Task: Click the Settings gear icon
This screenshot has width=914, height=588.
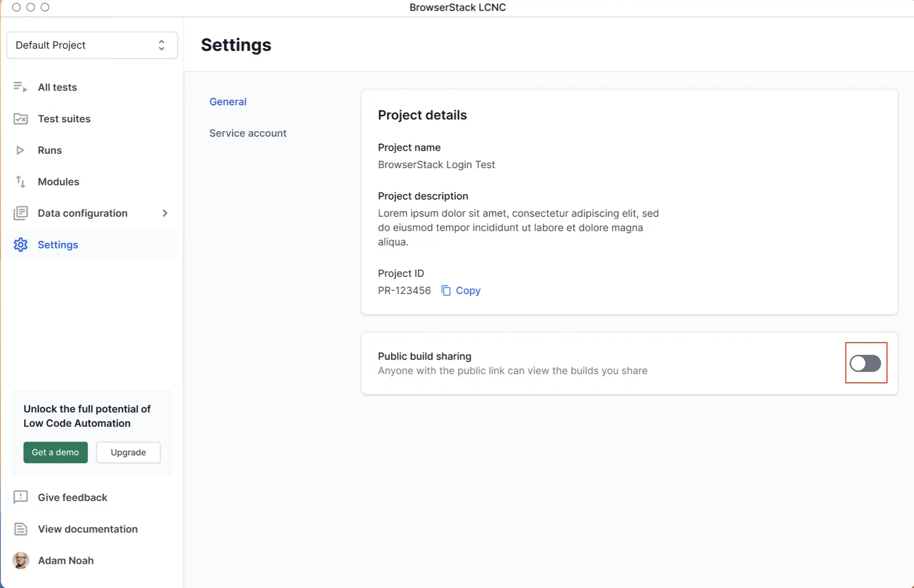Action: click(20, 245)
